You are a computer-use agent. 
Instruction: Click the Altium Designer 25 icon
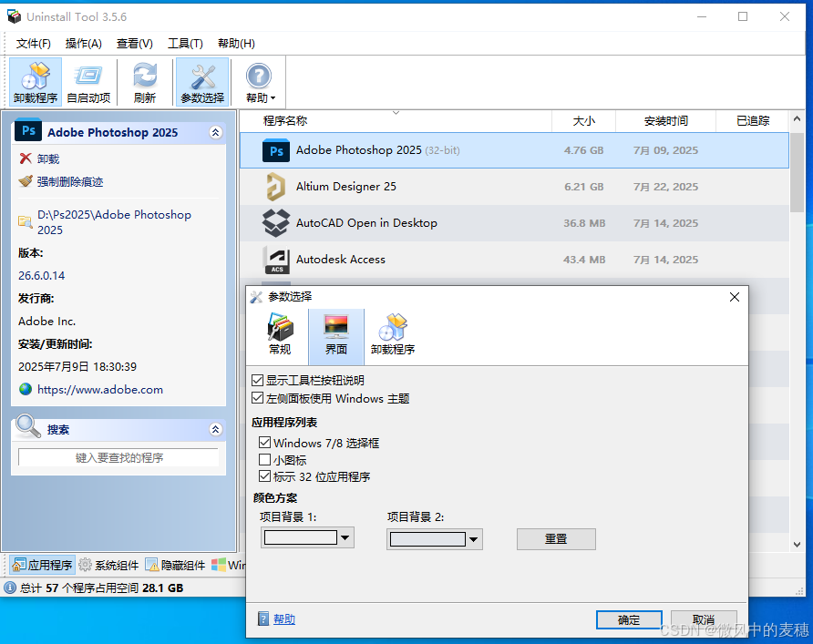click(x=276, y=187)
